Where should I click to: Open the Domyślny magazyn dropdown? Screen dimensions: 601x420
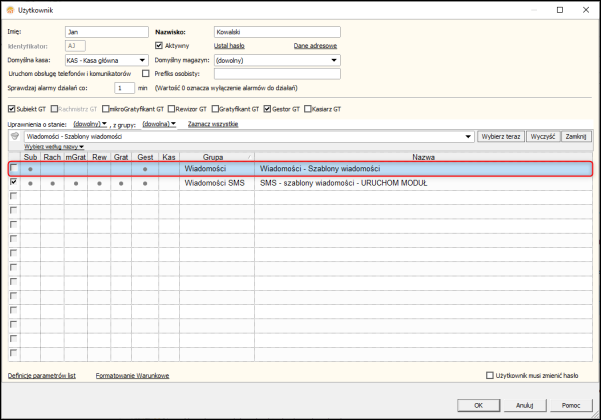[334, 60]
